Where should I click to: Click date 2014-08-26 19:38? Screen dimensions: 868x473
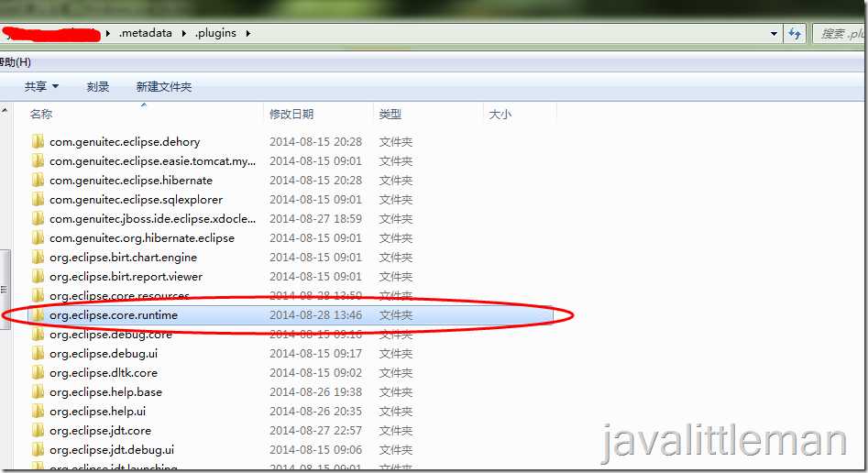click(315, 392)
